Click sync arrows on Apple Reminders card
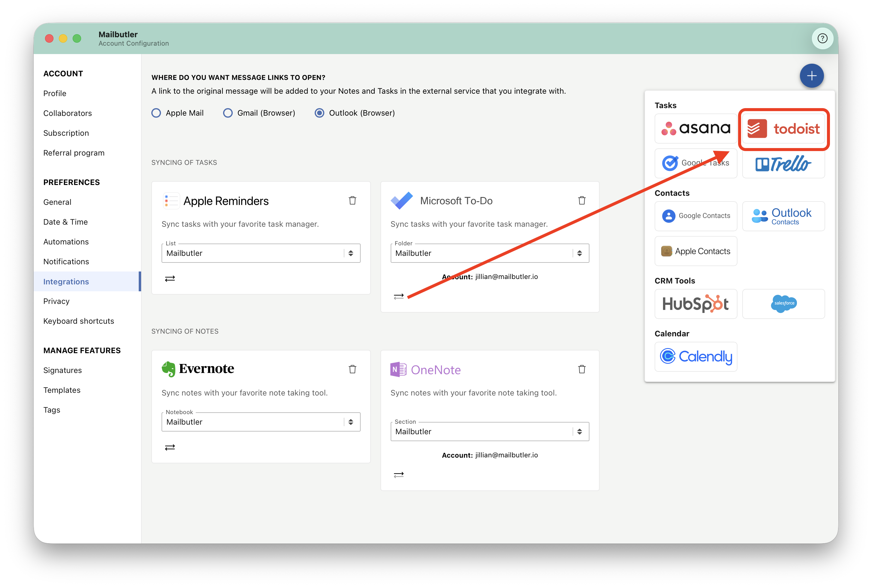Viewport: 872px width, 588px height. pyautogui.click(x=170, y=279)
